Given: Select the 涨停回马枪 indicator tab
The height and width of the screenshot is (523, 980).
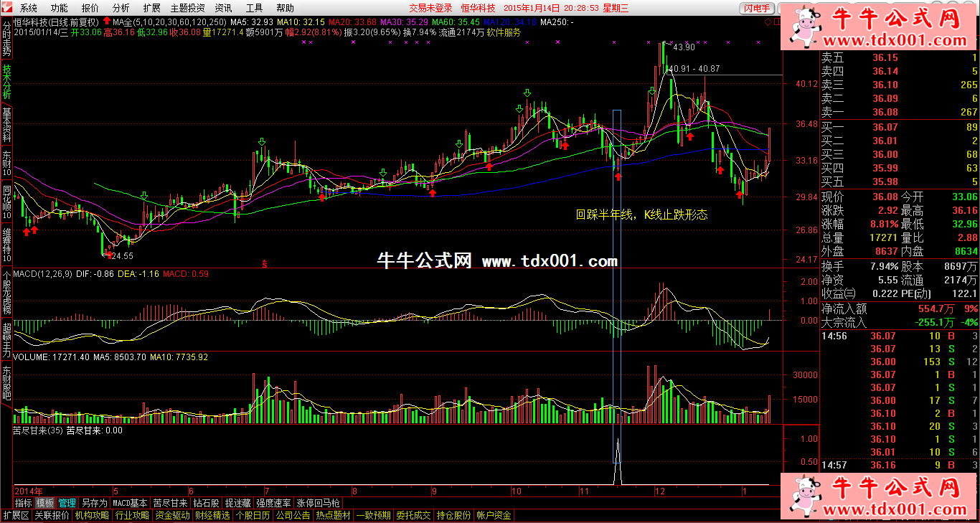Looking at the screenshot, I should [318, 503].
